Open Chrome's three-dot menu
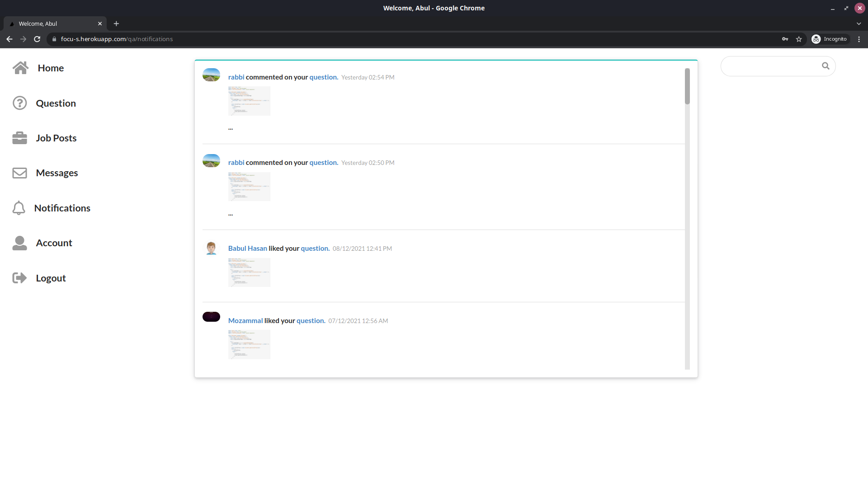 pyautogui.click(x=859, y=39)
